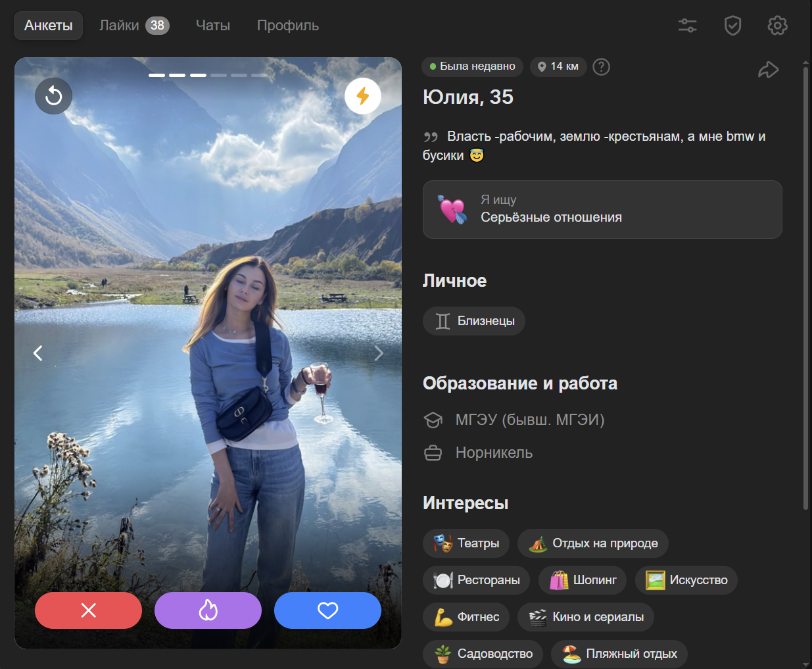This screenshot has height=669, width=812.
Task: Open the Лайки tab
Action: pos(134,26)
